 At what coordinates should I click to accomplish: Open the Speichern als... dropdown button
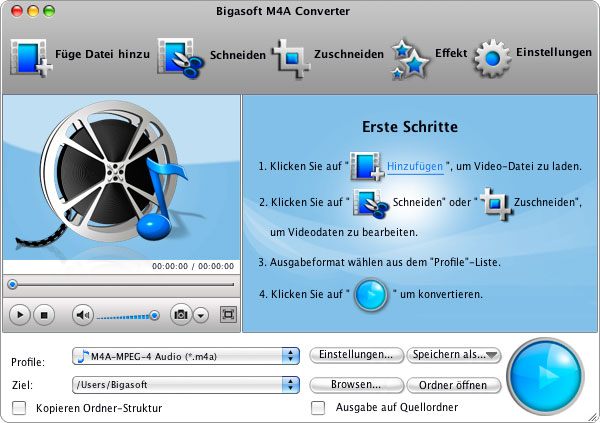coord(454,355)
